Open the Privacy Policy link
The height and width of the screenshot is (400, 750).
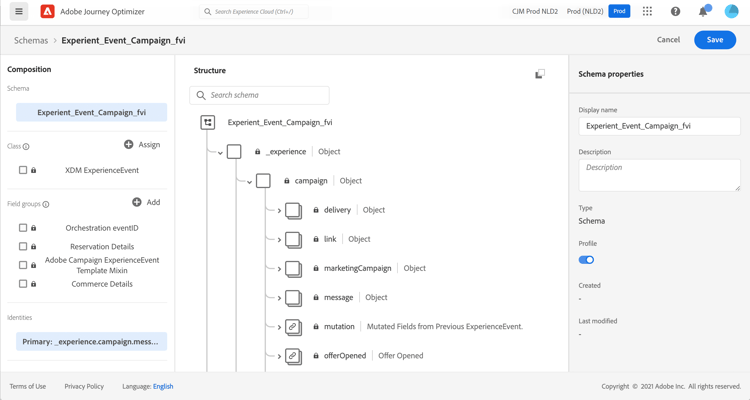click(84, 386)
